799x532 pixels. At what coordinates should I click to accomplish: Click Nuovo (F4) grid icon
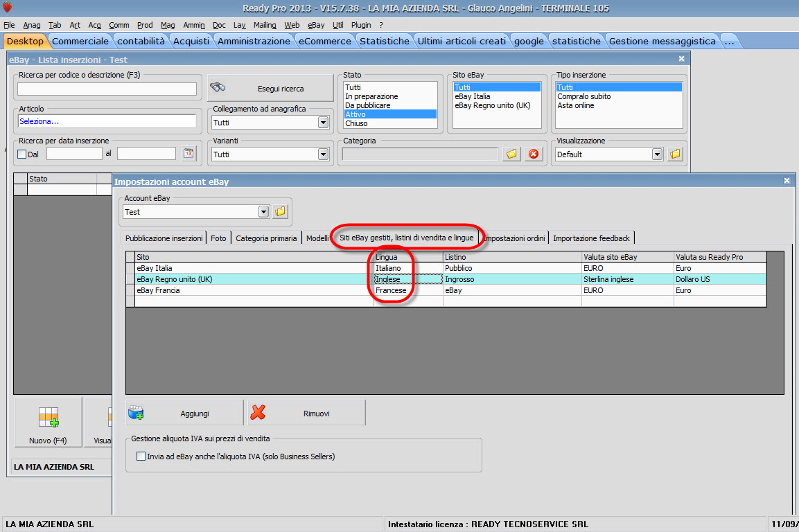[49, 417]
